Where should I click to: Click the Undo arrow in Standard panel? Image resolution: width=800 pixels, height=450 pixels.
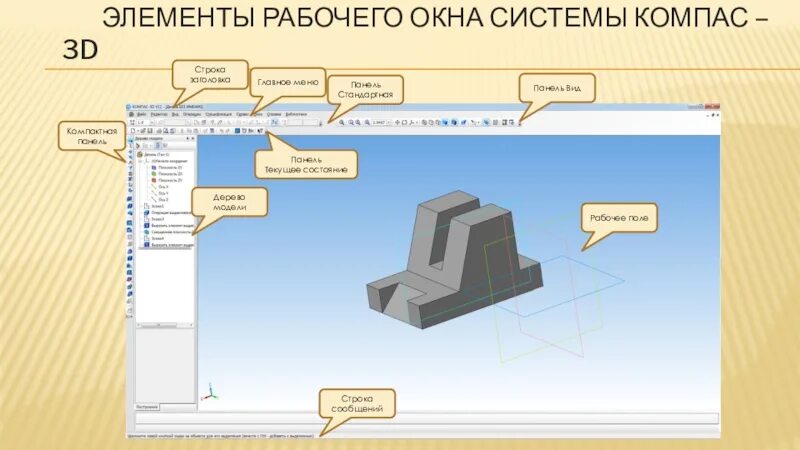click(222, 131)
